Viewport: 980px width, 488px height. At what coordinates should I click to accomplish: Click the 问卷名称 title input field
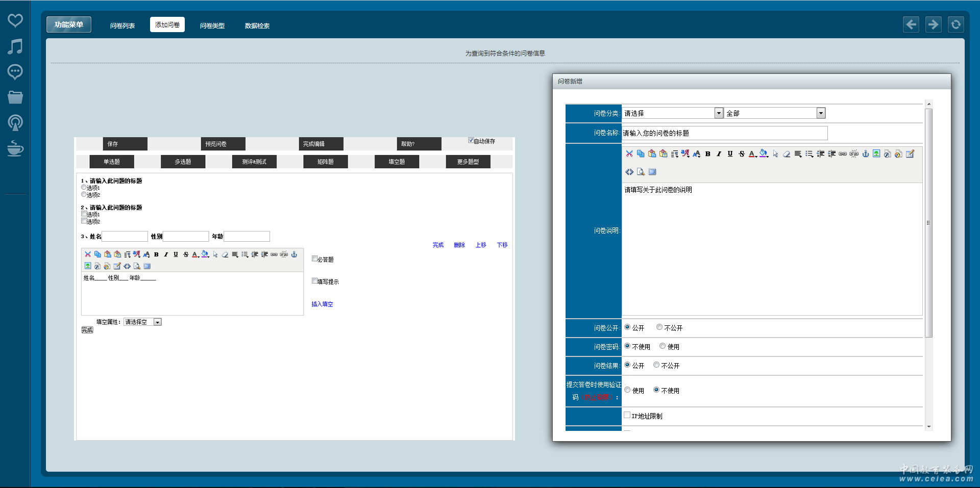coord(724,133)
